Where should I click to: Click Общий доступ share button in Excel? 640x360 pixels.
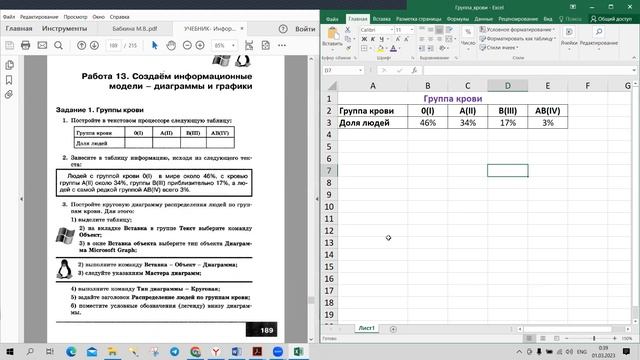(611, 19)
